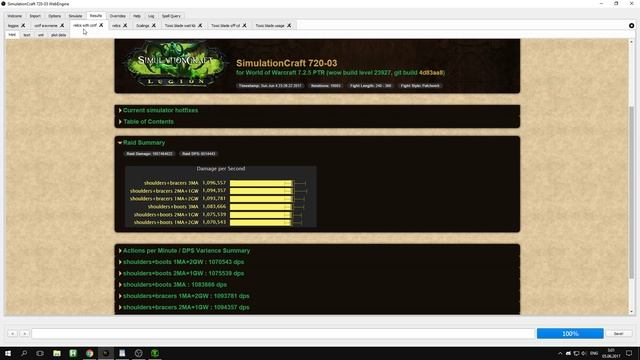The image size is (640, 360).
Task: Switch to the Welcome tab
Action: [15, 16]
